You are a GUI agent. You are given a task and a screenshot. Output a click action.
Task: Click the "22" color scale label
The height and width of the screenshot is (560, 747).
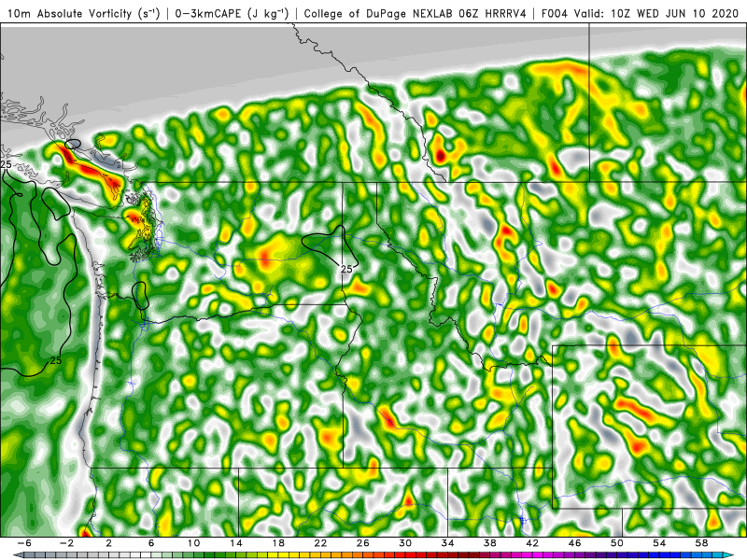click(320, 543)
